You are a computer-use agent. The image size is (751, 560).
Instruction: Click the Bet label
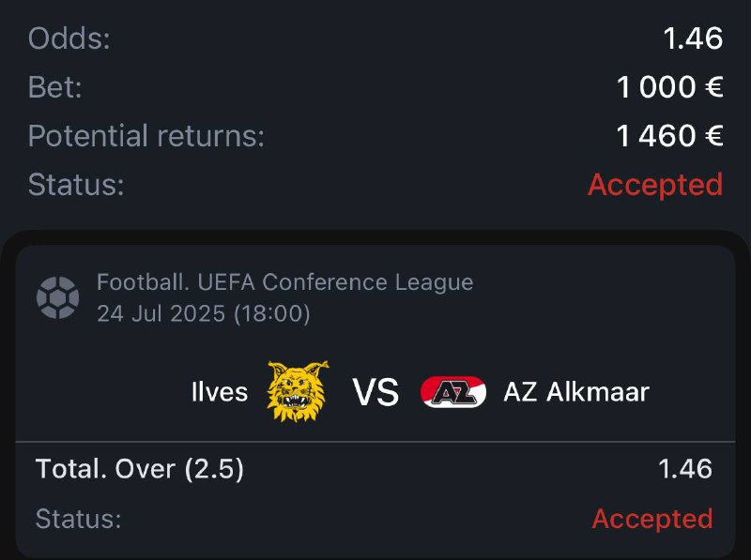[x=55, y=87]
